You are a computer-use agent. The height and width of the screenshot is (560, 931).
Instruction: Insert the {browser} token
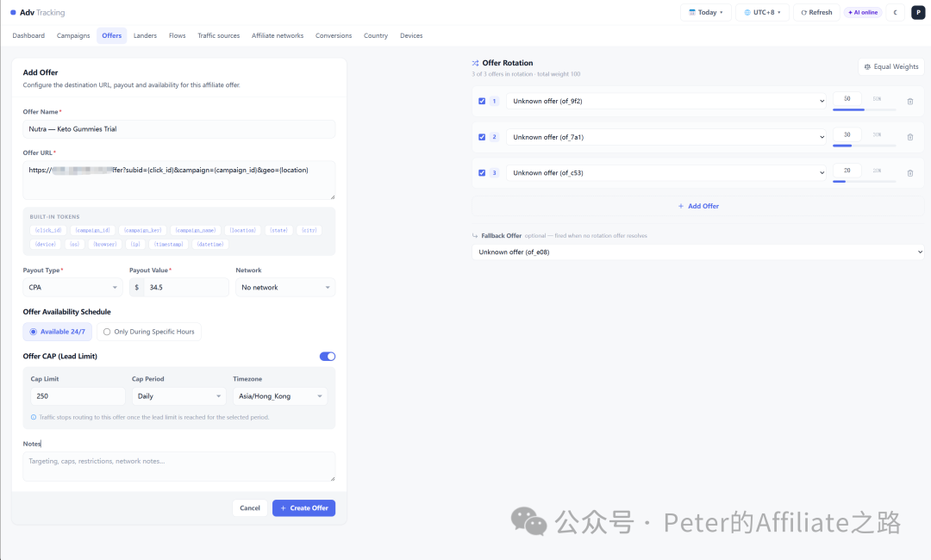pyautogui.click(x=104, y=245)
